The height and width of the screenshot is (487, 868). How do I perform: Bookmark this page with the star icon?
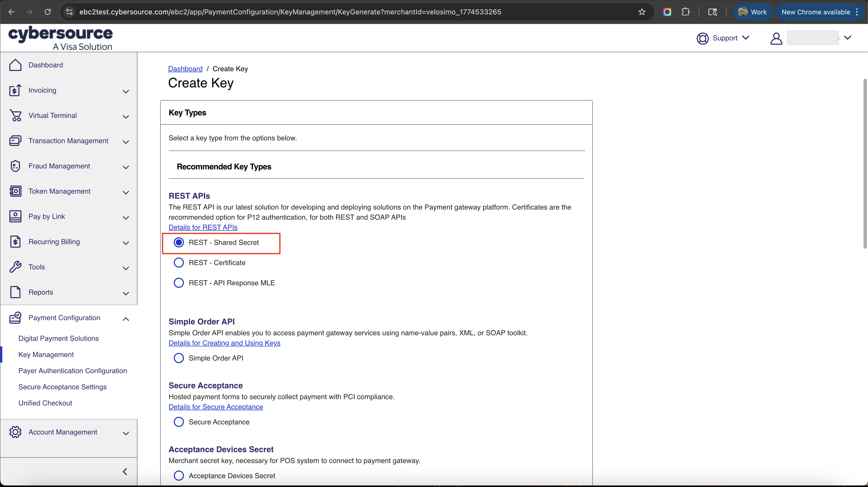[x=642, y=12]
